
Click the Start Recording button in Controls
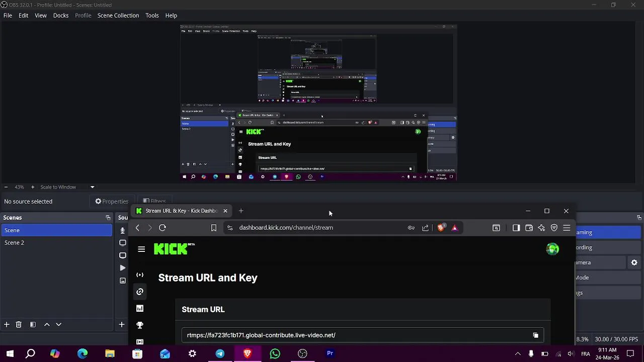point(608,247)
